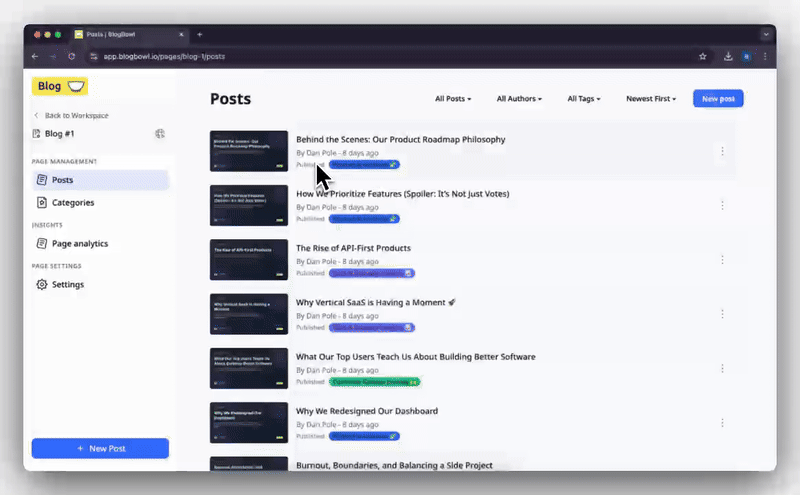Expand the All Authors filter dropdown
800x495 pixels.
[519, 98]
